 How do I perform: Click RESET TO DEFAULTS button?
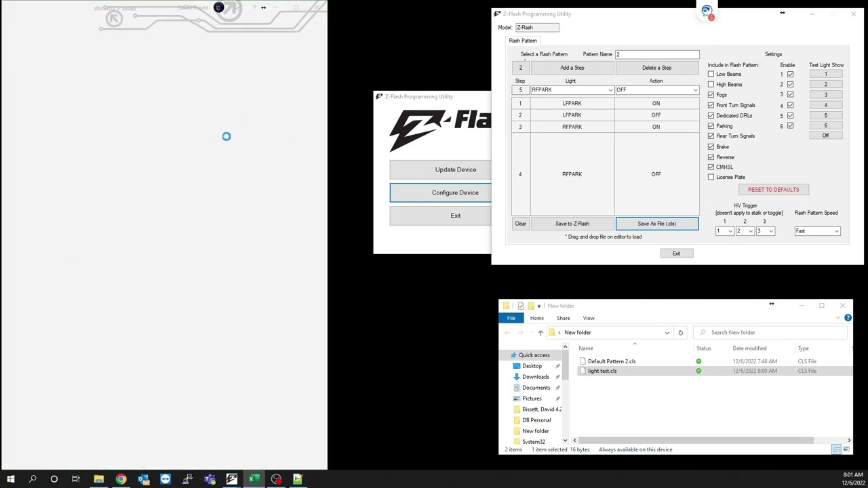pos(773,190)
